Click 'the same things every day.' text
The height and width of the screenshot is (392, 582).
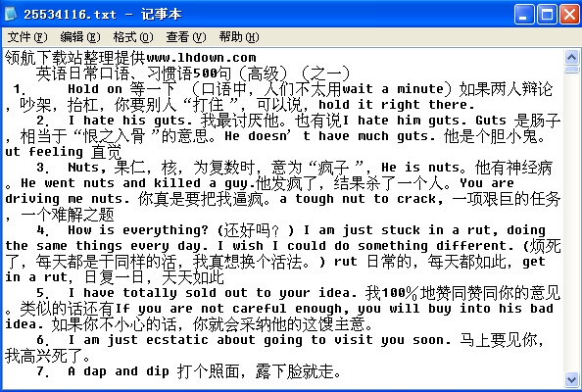(107, 246)
